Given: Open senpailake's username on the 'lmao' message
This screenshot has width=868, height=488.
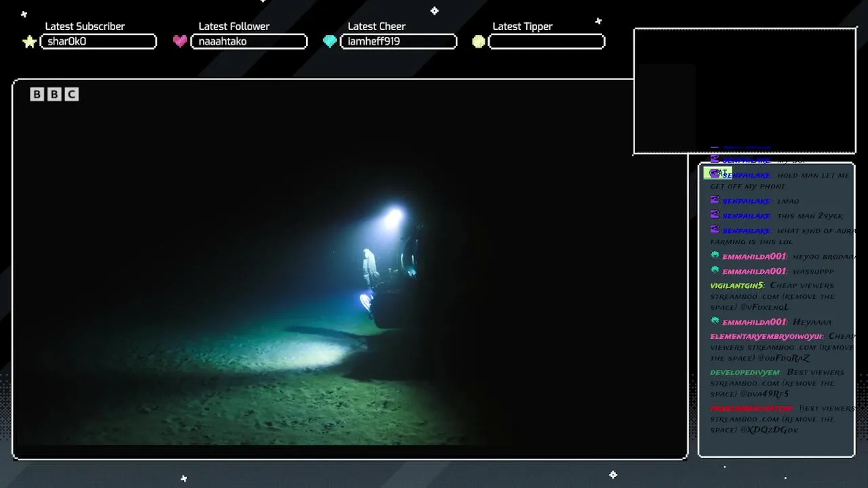Looking at the screenshot, I should pyautogui.click(x=746, y=201).
